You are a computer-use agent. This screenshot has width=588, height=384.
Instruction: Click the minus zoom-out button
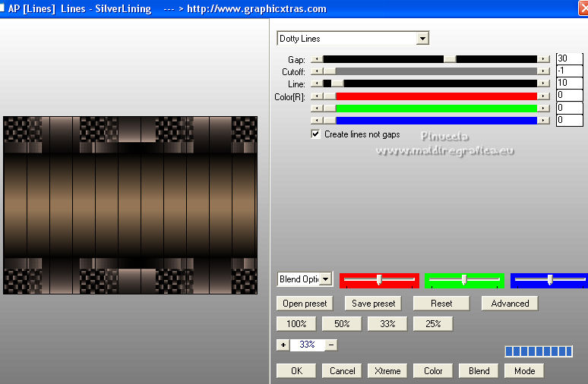[331, 345]
